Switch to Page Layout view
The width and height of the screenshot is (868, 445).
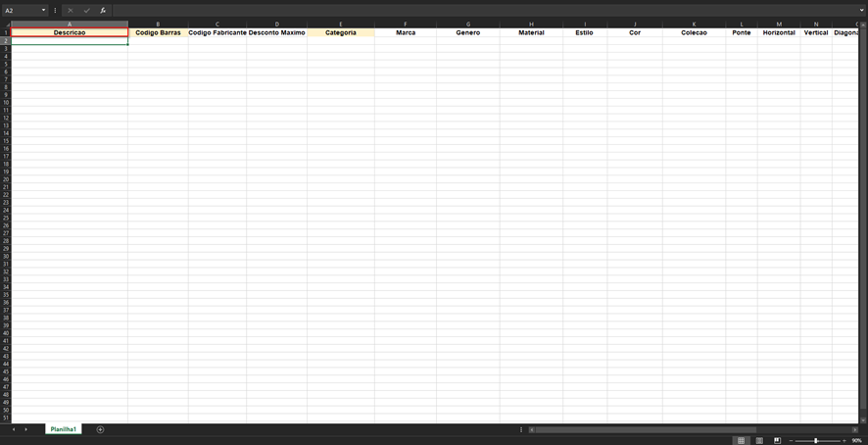(x=759, y=440)
